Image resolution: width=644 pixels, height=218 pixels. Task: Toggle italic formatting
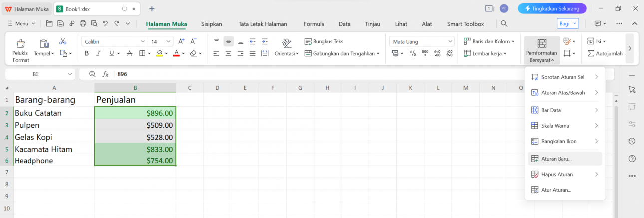pos(99,53)
